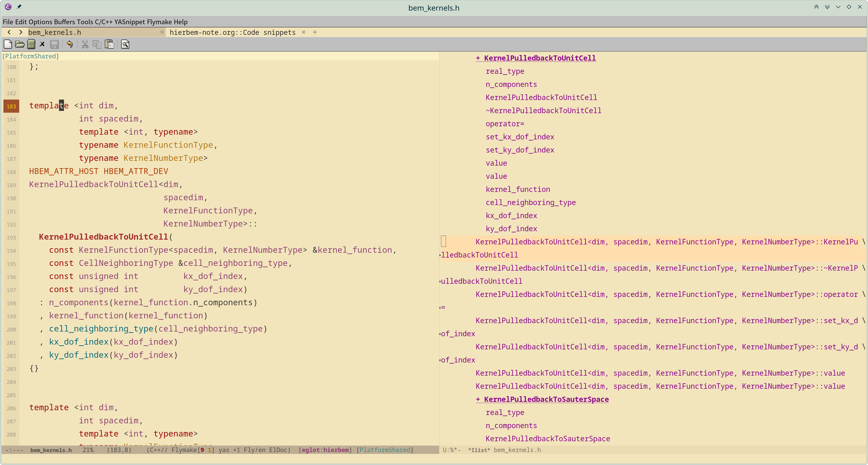This screenshot has height=465, width=868.
Task: Select cell_neighboring_type in the Ilist
Action: 531,202
